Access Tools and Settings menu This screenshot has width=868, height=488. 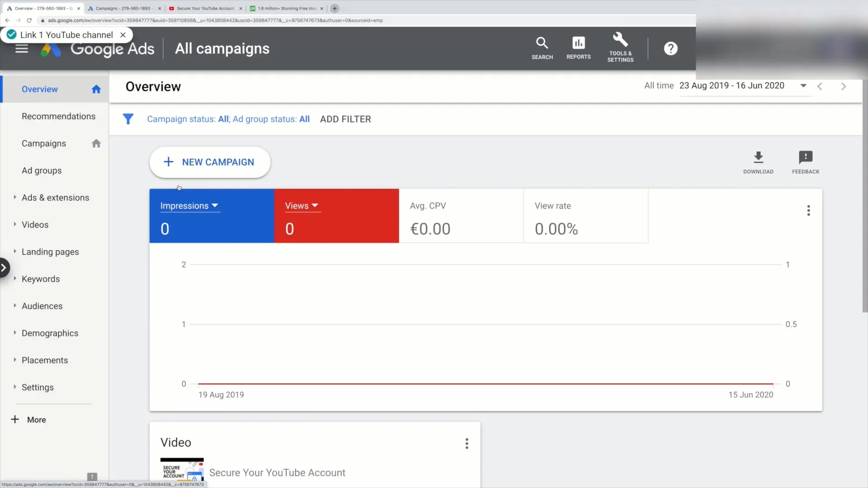pyautogui.click(x=621, y=47)
